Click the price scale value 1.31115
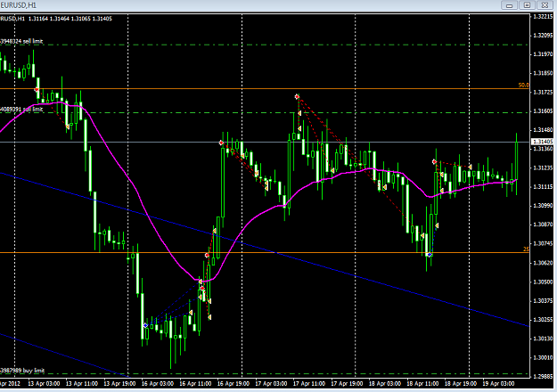This screenshot has width=557, height=392. [x=543, y=187]
